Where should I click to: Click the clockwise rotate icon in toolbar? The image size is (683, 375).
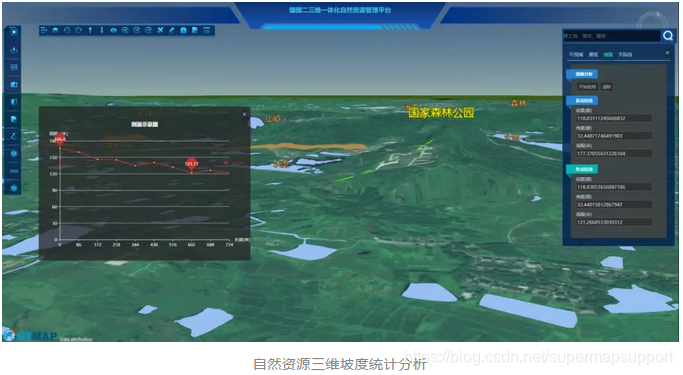(78, 30)
